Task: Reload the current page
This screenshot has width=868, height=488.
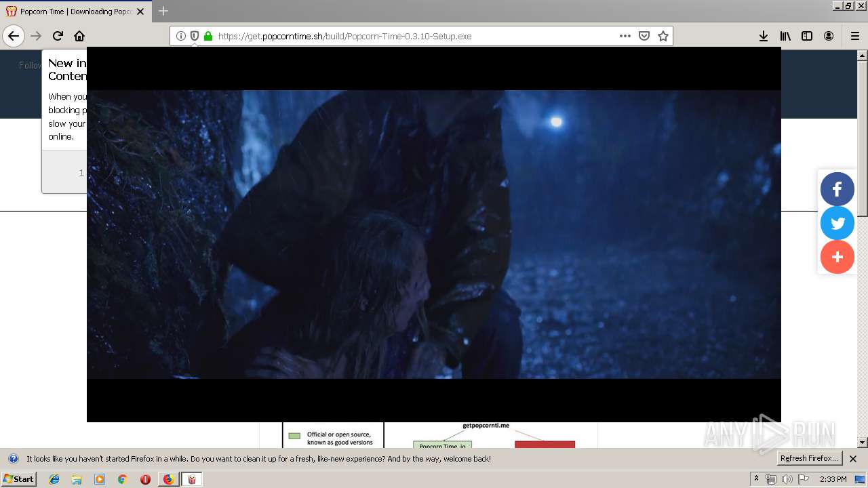Action: pos(58,36)
